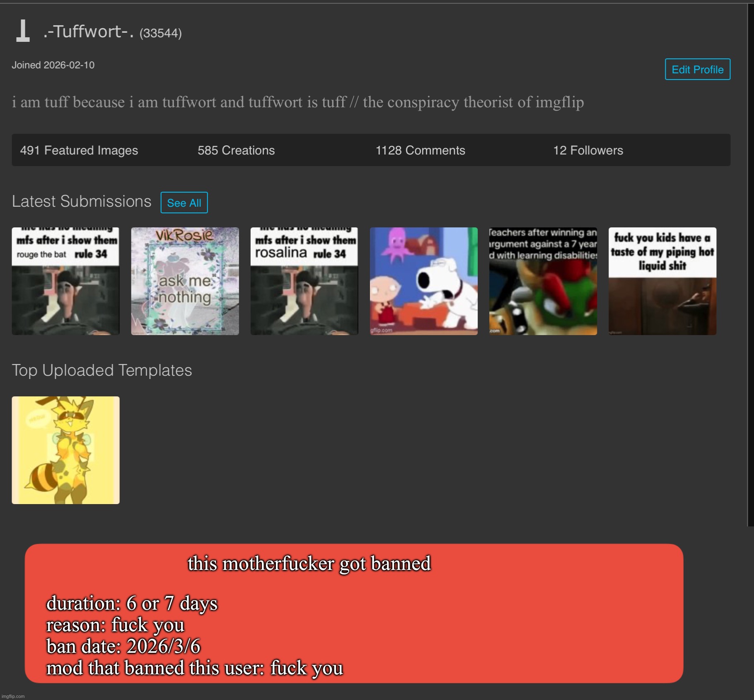754x700 pixels.
Task: Open the See All submissions page
Action: (x=184, y=203)
